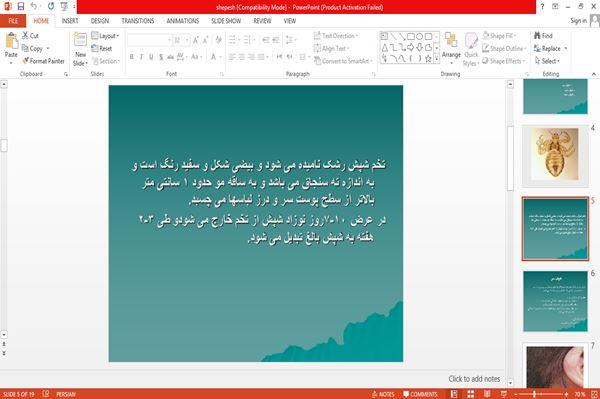Open PowerPoint Help question mark
The height and width of the screenshot is (399, 600).
click(x=542, y=7)
